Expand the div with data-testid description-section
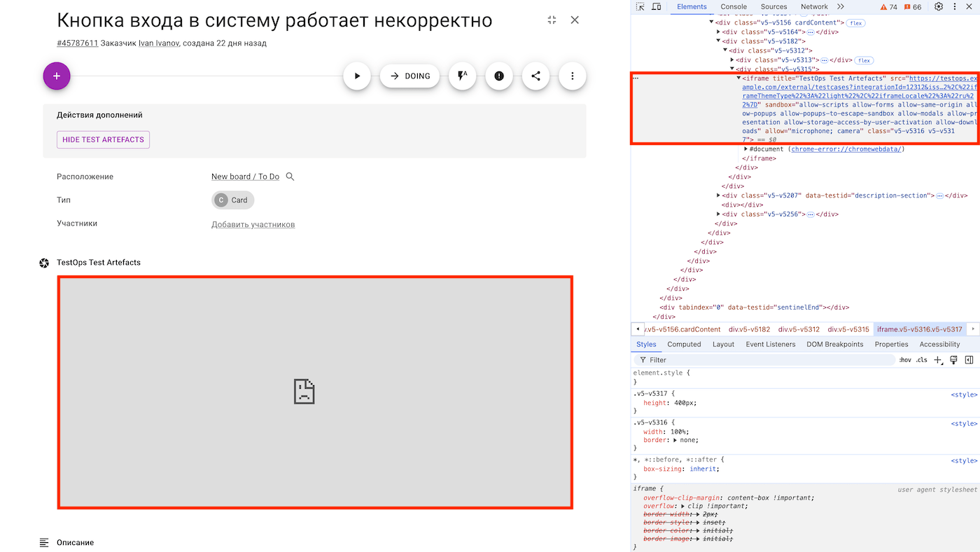Screen dimensions: 980x552 pos(718,195)
